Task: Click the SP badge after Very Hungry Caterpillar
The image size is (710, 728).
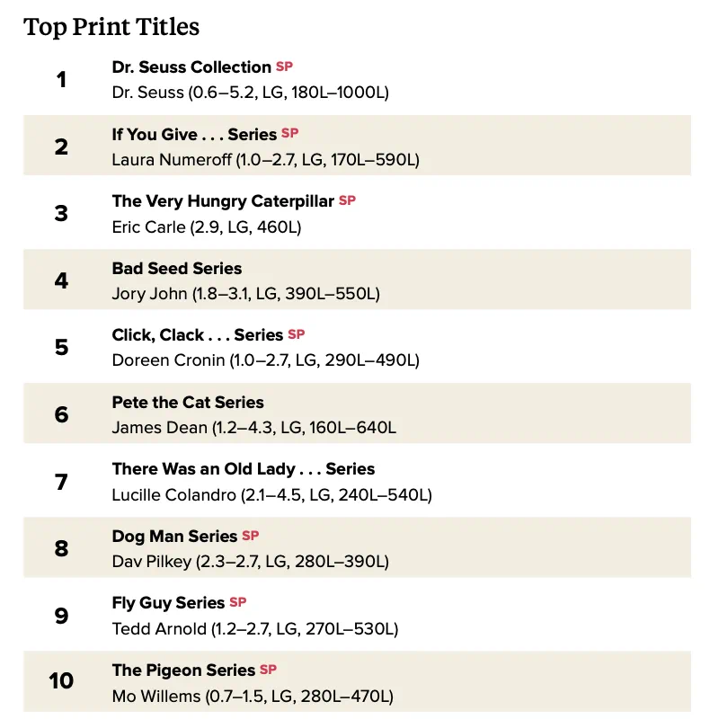Action: coord(347,200)
